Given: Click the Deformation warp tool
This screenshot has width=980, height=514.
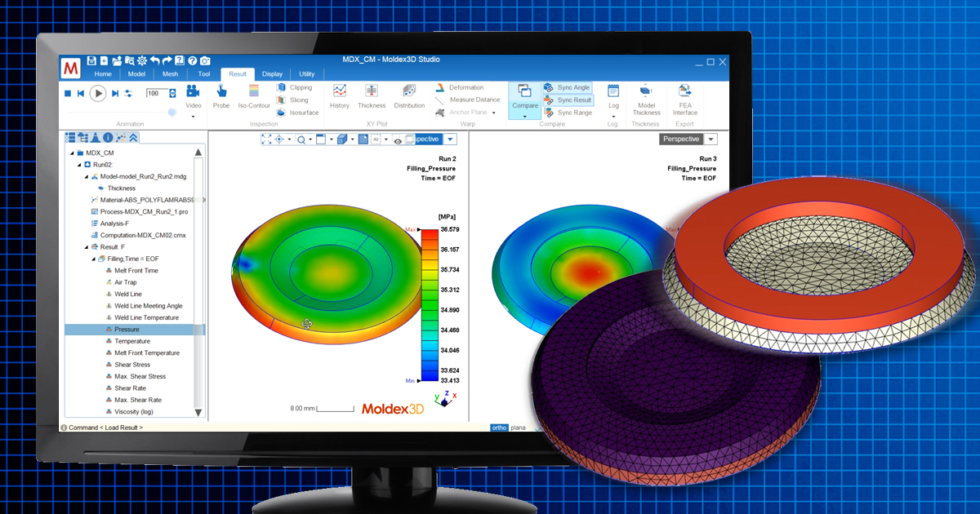Looking at the screenshot, I should pos(459,87).
